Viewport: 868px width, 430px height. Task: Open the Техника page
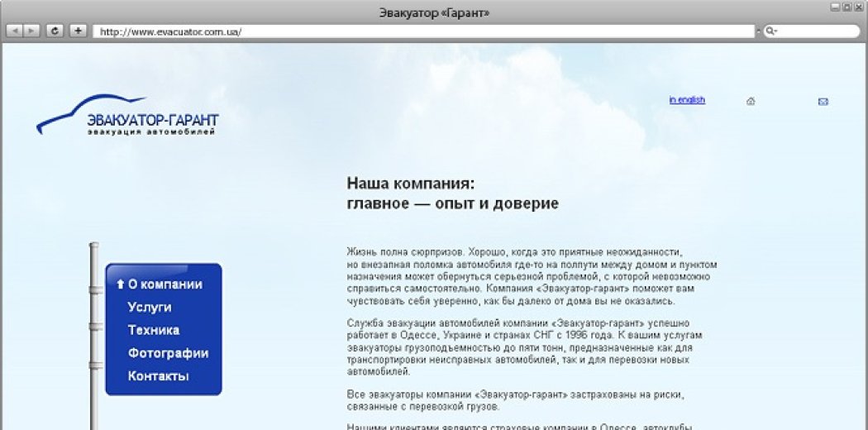click(x=153, y=330)
